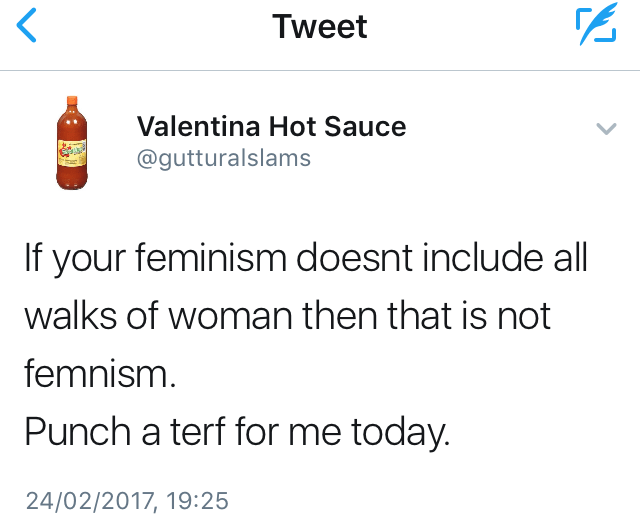Click the date 24/02/2017
The width and height of the screenshot is (640, 527).
(x=88, y=499)
